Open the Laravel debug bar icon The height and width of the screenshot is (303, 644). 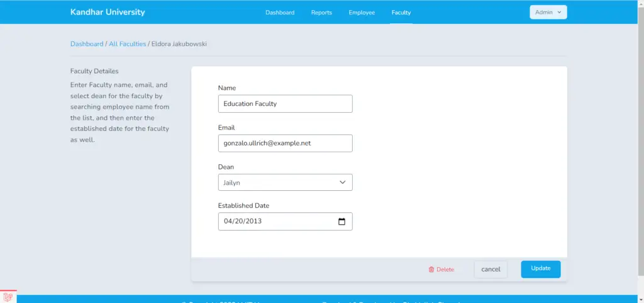[8, 297]
